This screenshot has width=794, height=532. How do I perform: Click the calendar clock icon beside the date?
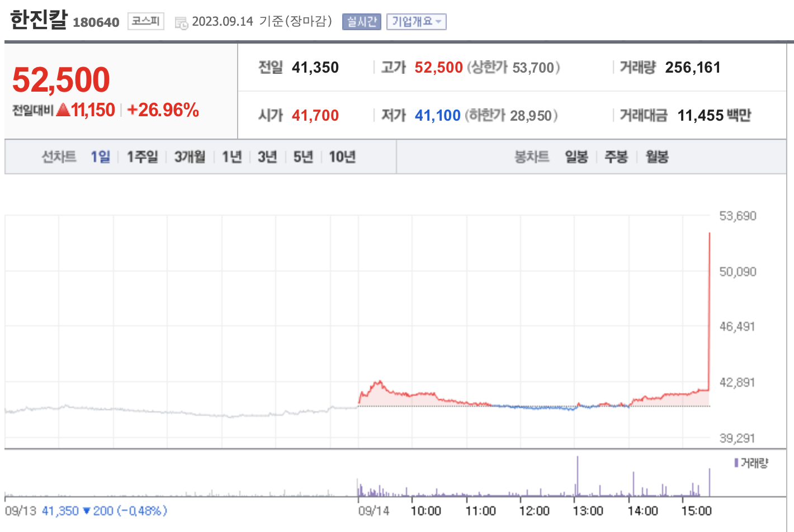point(181,23)
